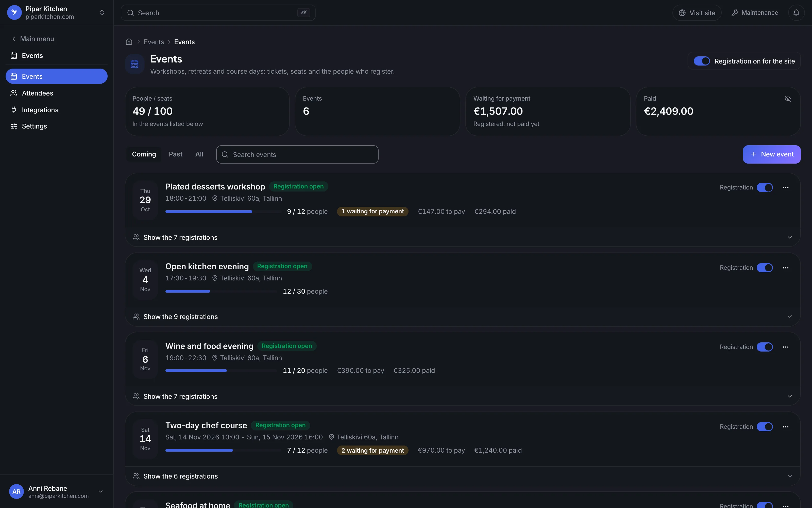Click the calendar icon beside Events heading
812x508 pixels.
(x=134, y=64)
